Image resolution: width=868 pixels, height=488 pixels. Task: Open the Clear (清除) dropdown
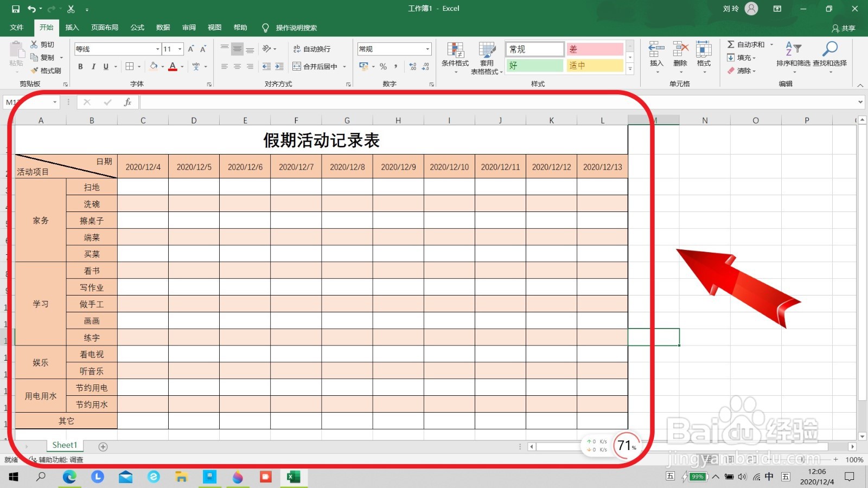[x=742, y=70]
